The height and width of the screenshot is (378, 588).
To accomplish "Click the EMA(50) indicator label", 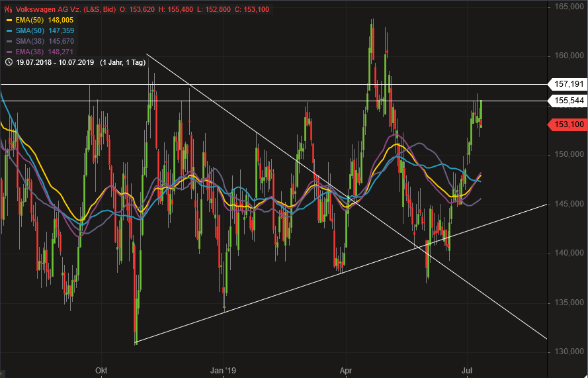I will click(31, 21).
